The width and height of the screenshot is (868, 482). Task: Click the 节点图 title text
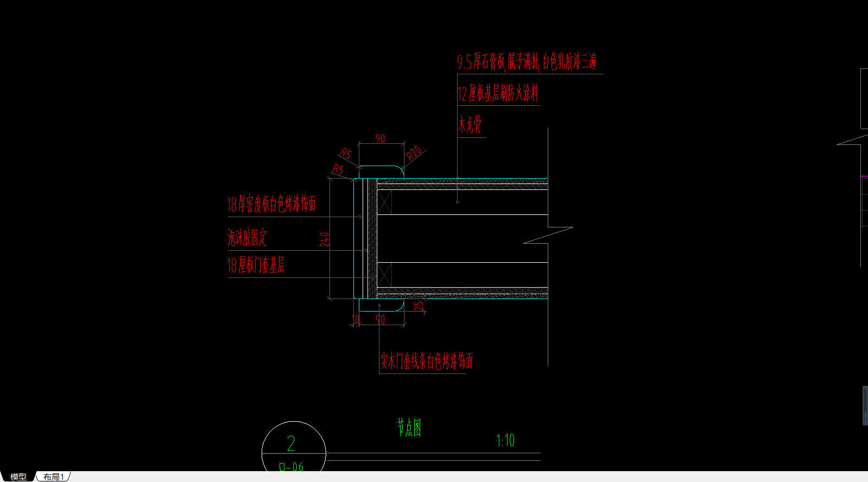[x=409, y=428]
